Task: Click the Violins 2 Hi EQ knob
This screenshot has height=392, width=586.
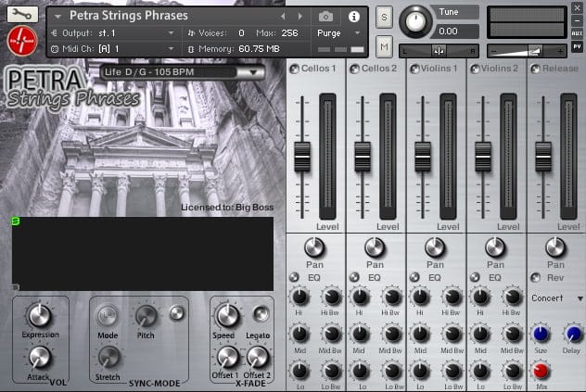Action: coord(480,297)
